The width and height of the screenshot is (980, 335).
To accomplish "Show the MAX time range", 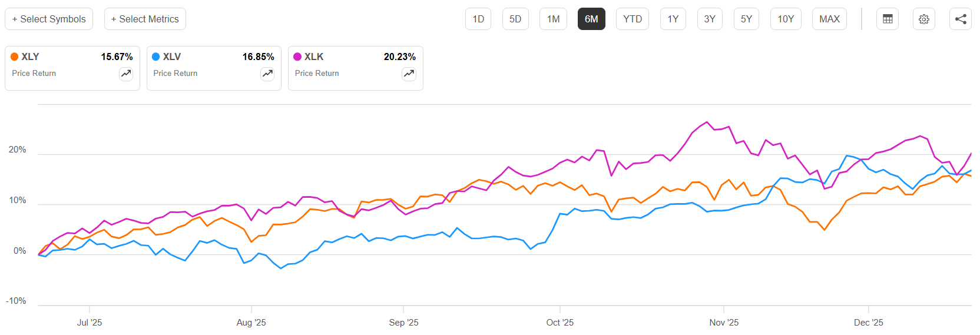I will pyautogui.click(x=829, y=19).
